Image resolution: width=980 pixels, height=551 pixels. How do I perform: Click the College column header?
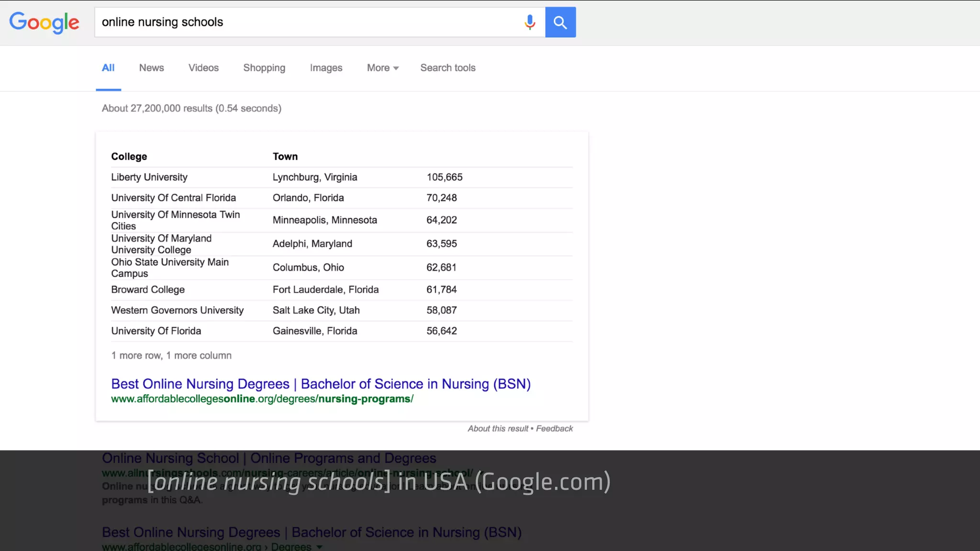pyautogui.click(x=129, y=156)
